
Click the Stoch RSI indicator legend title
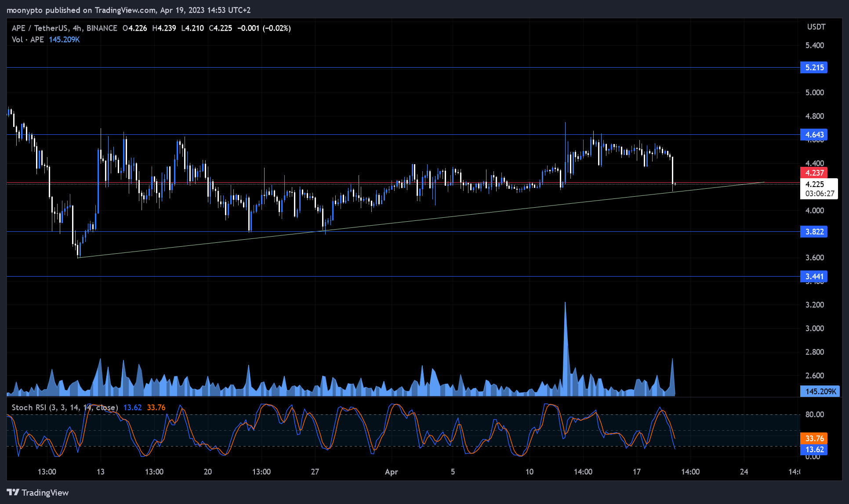click(65, 407)
